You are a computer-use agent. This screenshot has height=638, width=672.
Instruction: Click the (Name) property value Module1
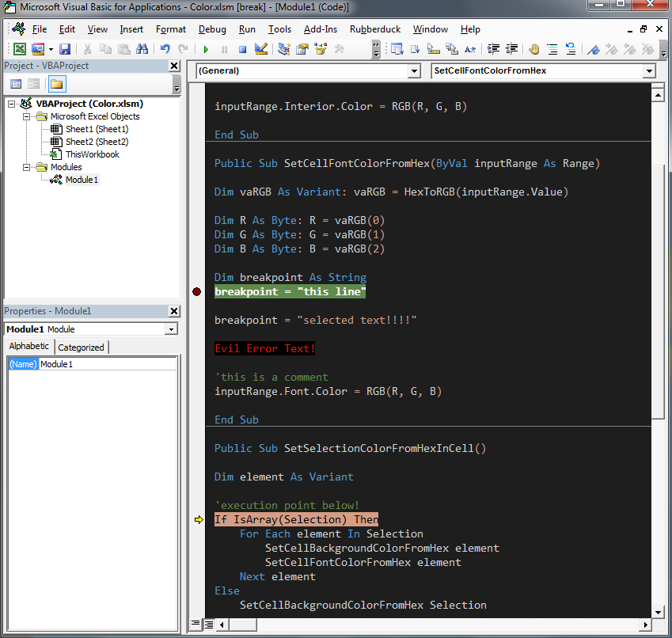coord(108,364)
